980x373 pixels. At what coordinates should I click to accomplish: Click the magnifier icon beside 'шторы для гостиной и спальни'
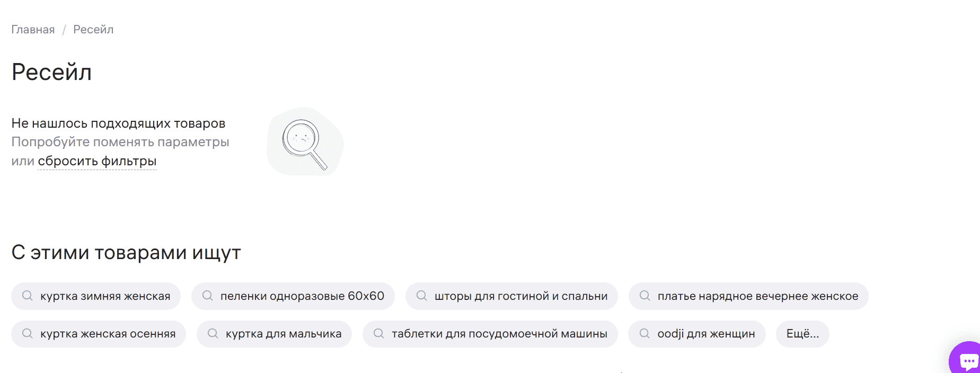coord(422,296)
